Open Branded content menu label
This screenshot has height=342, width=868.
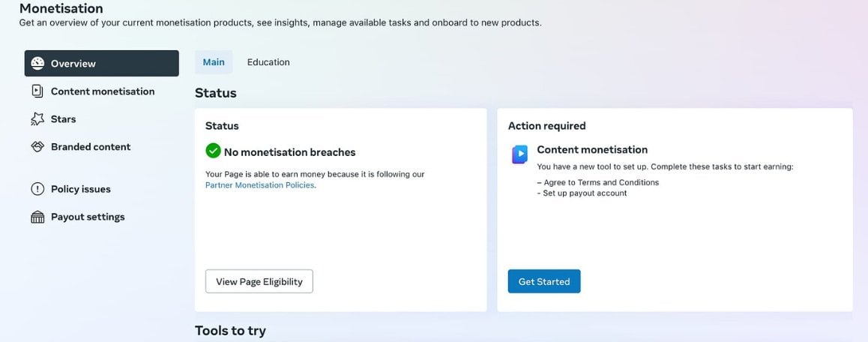coord(91,147)
